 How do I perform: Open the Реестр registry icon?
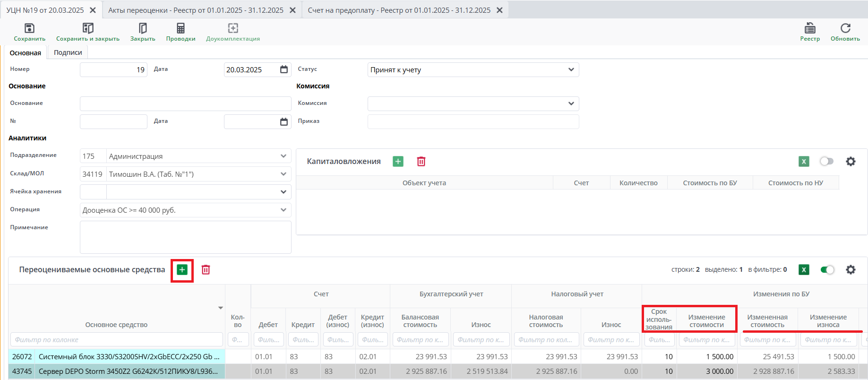(809, 29)
